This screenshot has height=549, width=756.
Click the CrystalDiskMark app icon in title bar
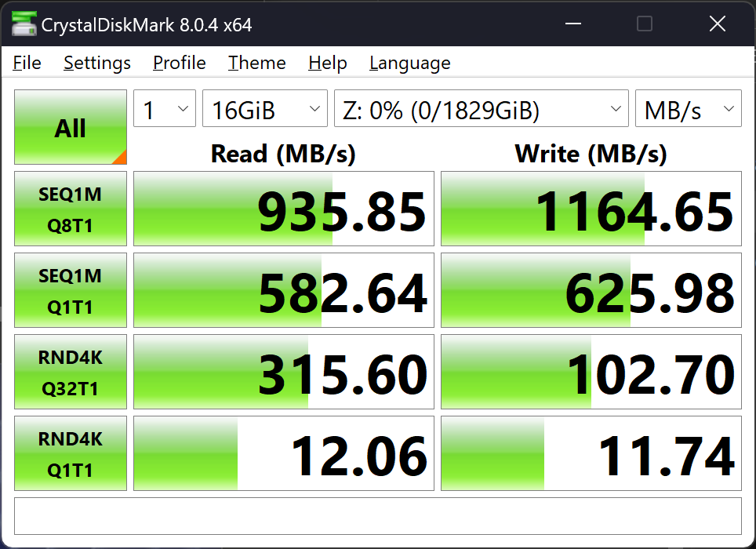[x=24, y=24]
